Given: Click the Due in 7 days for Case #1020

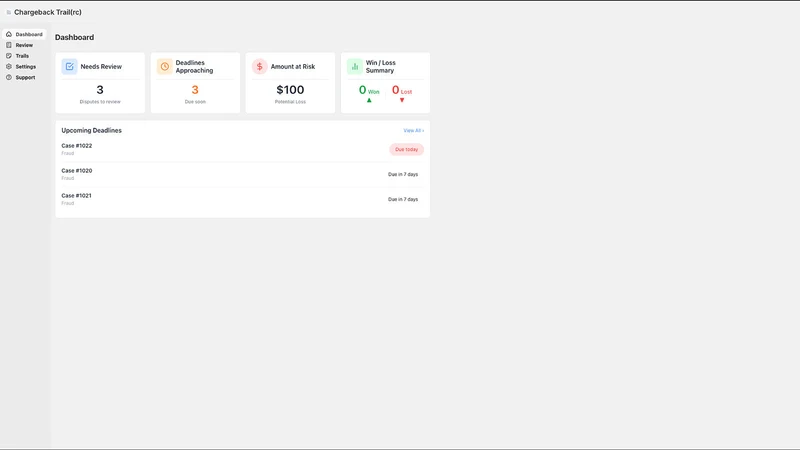Looking at the screenshot, I should click(403, 174).
